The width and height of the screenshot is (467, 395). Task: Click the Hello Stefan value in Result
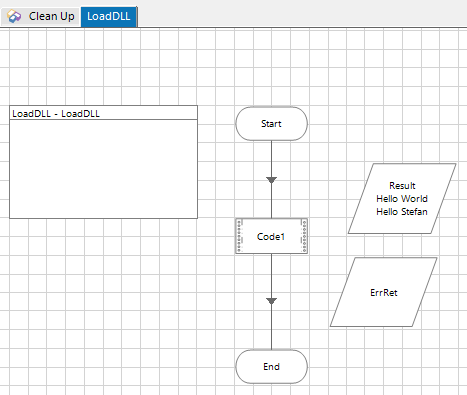click(402, 212)
